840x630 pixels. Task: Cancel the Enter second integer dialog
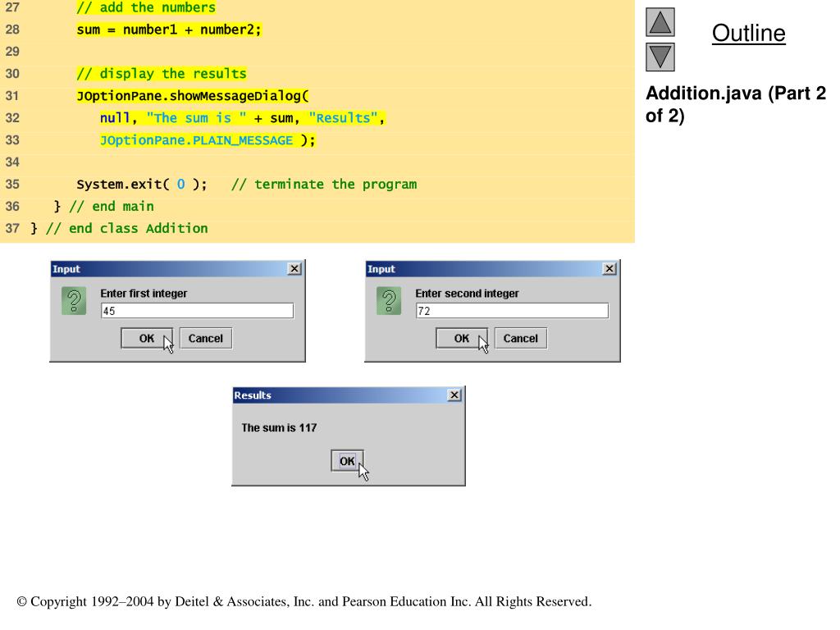[521, 339]
